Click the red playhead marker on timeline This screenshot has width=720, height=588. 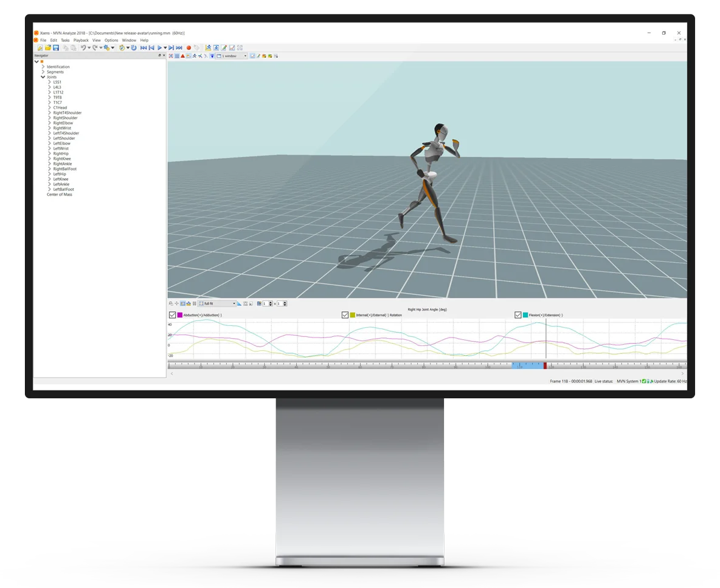[x=545, y=365]
